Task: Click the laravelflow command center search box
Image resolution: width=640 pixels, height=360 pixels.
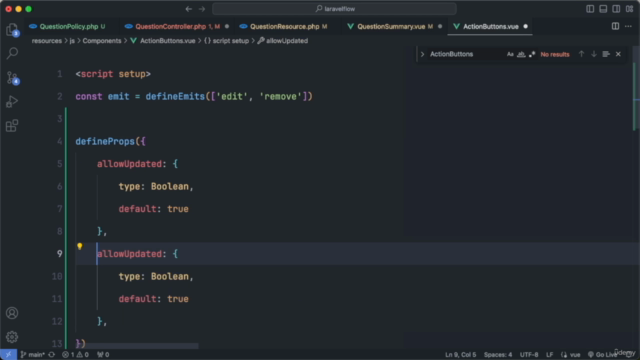Action: point(334,9)
